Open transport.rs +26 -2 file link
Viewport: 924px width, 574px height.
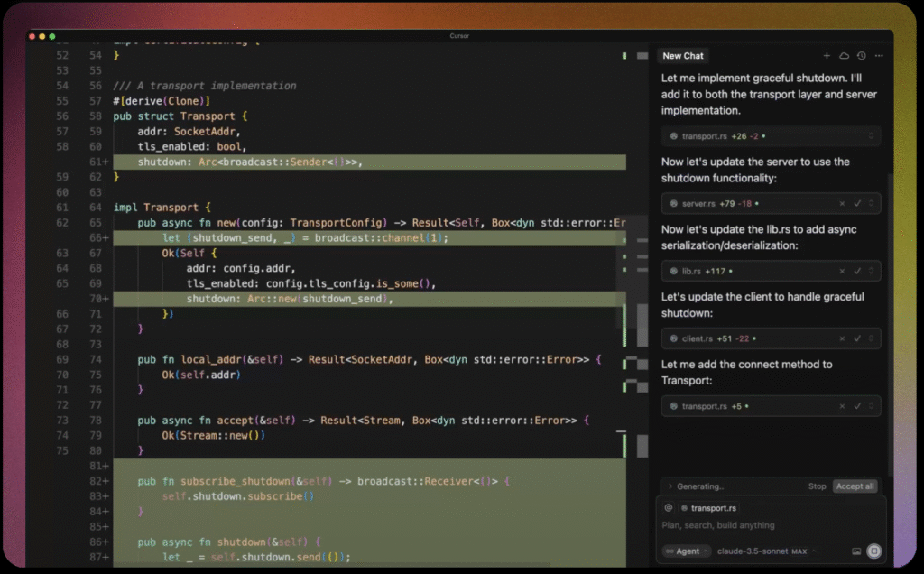click(x=704, y=136)
